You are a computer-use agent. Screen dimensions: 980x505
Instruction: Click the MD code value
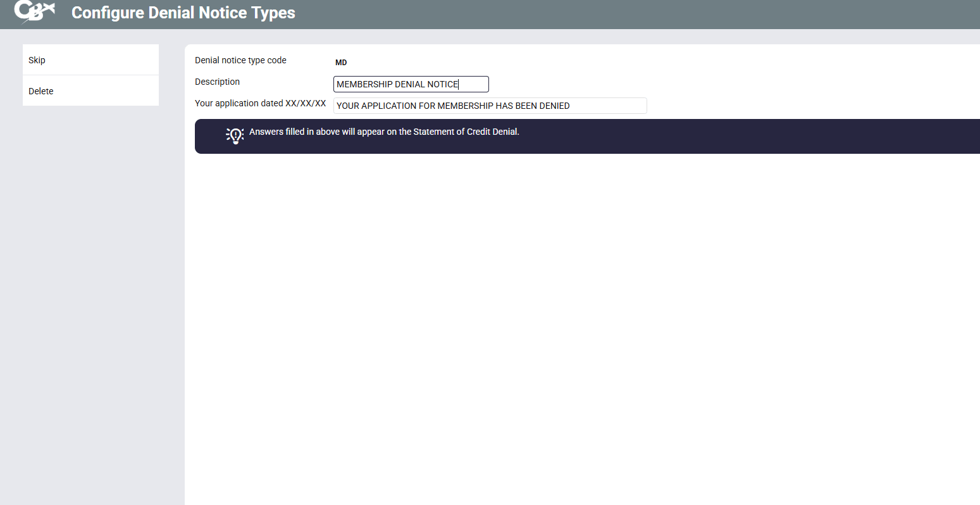tap(341, 63)
